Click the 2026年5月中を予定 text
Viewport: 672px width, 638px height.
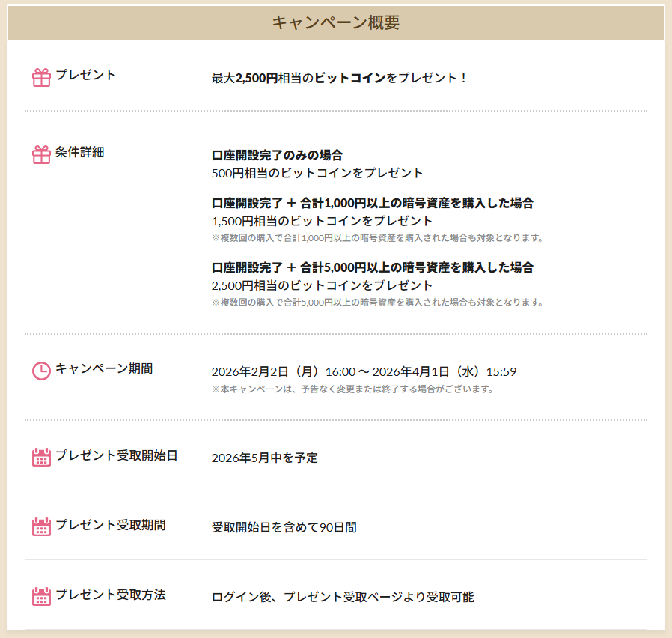264,458
